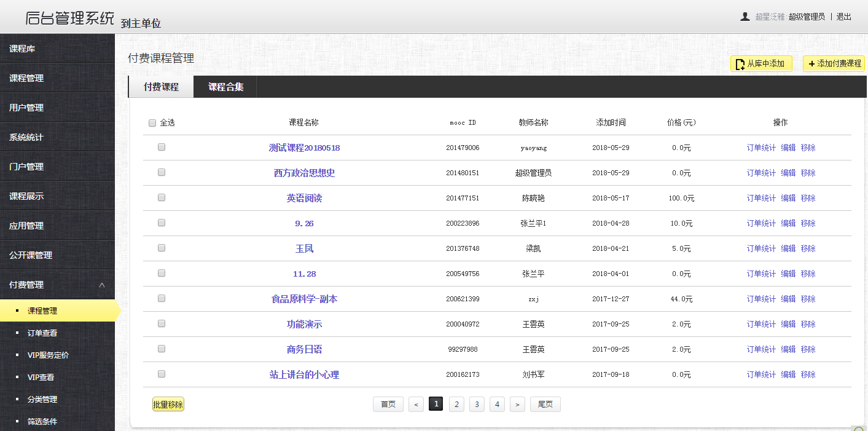Open 订单统计 for 测试课程20180518

tap(761, 148)
